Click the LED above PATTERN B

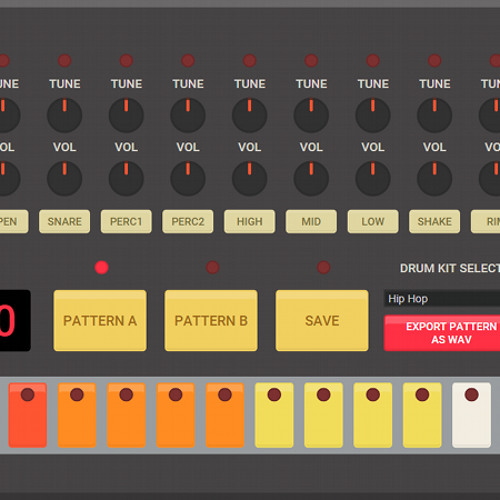[212, 267]
